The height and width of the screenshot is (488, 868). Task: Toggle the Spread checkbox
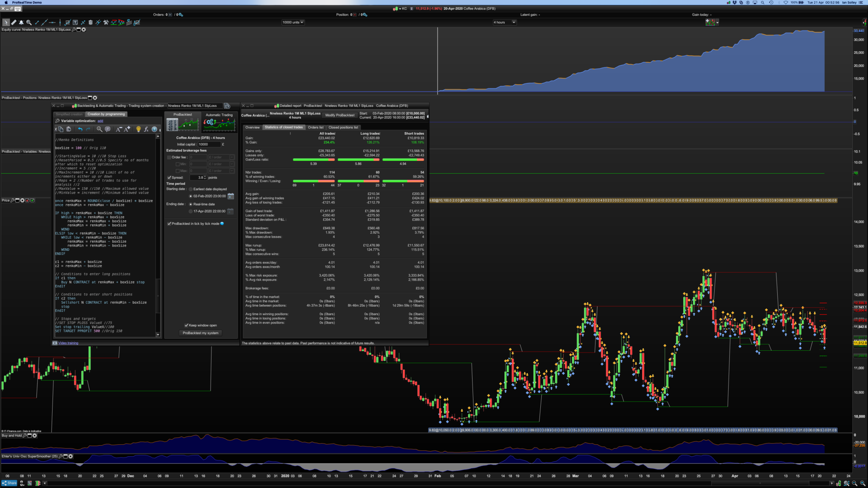coord(170,177)
